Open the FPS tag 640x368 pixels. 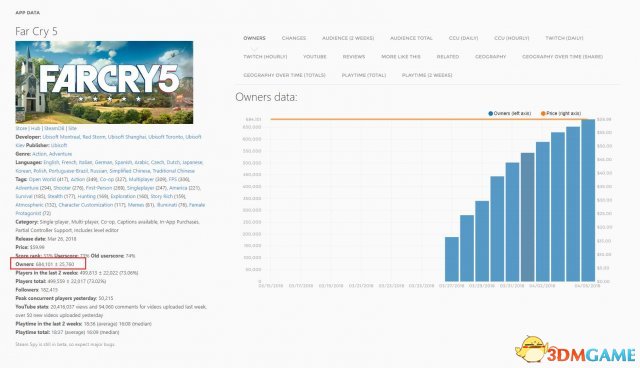pos(173,180)
